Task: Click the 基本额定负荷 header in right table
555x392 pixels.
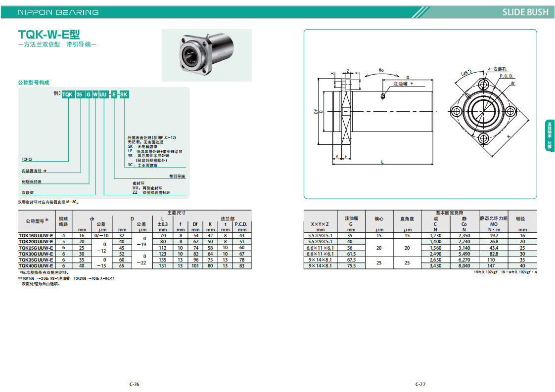Action: click(449, 213)
